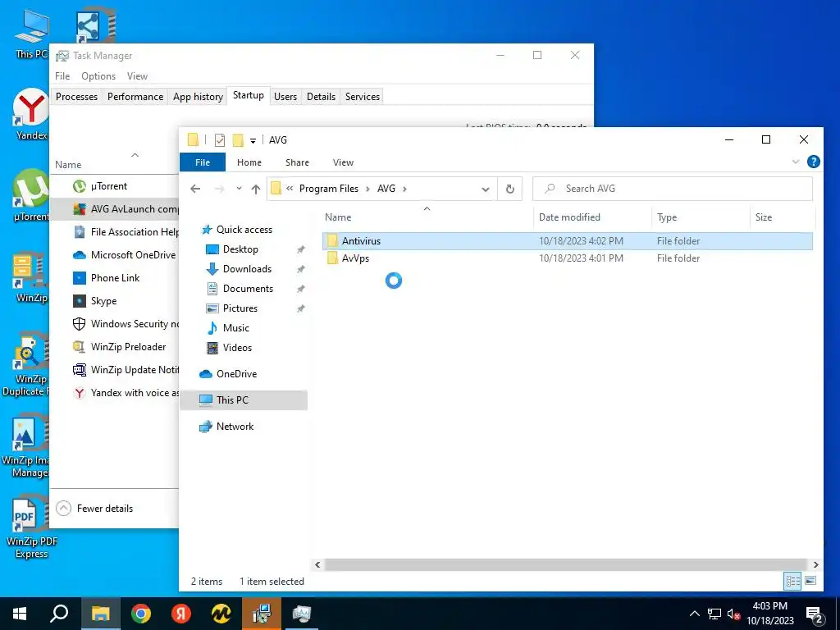
Task: Switch to details view layout icon
Action: (x=793, y=581)
